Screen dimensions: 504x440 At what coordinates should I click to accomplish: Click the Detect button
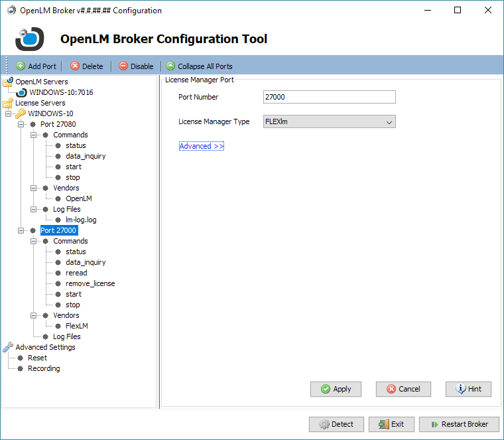point(336,424)
